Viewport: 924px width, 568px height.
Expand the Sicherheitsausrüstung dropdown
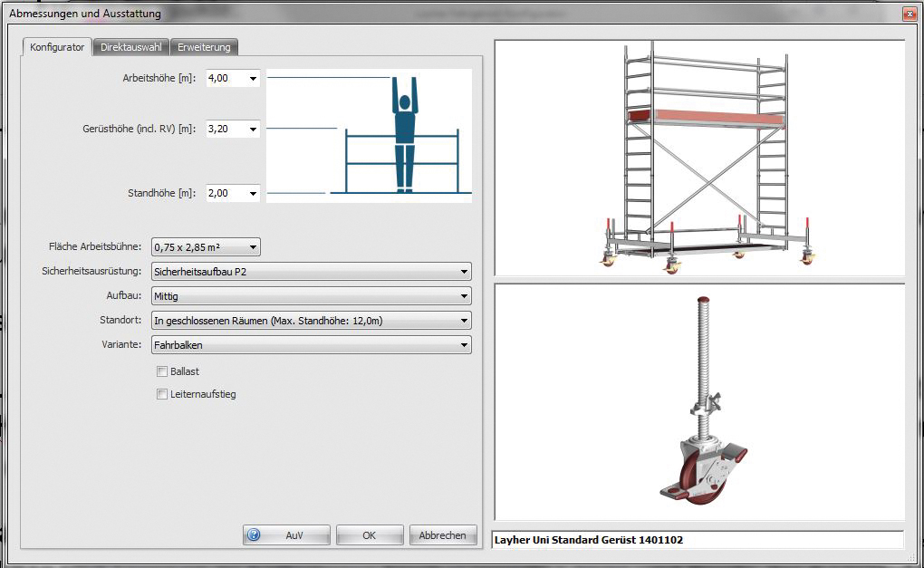coord(464,272)
